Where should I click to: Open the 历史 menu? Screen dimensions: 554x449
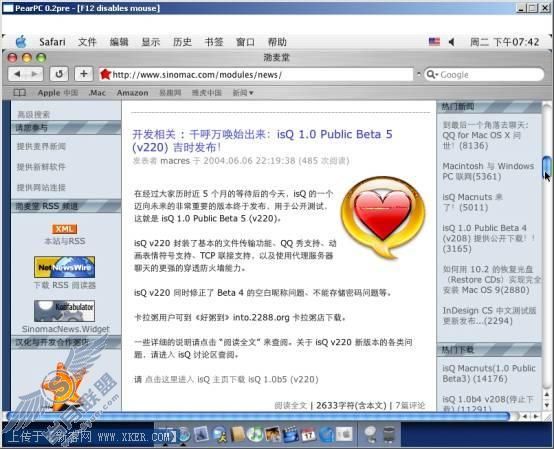[x=182, y=42]
